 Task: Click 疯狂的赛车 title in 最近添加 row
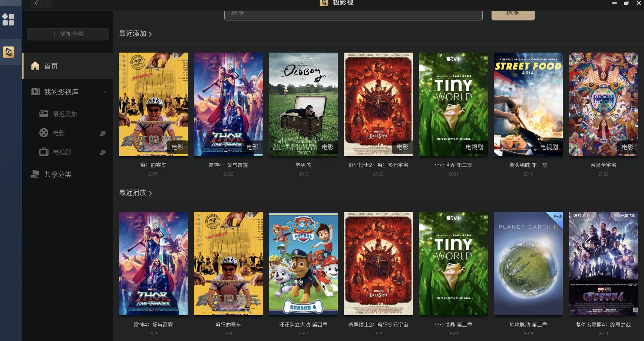pyautogui.click(x=153, y=165)
